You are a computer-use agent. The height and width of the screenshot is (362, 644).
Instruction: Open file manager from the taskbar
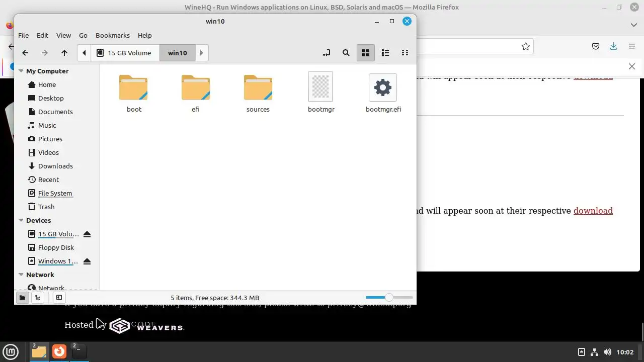pos(39,351)
